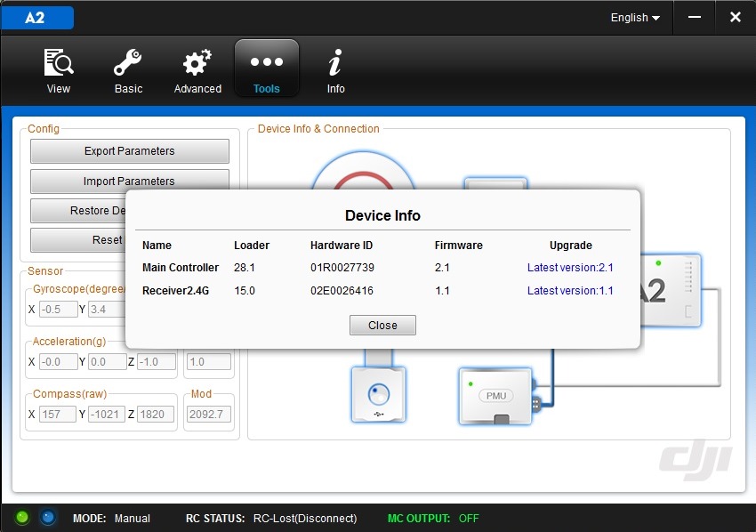Switch to the Basic tab label
This screenshot has width=756, height=532.
pyautogui.click(x=128, y=89)
